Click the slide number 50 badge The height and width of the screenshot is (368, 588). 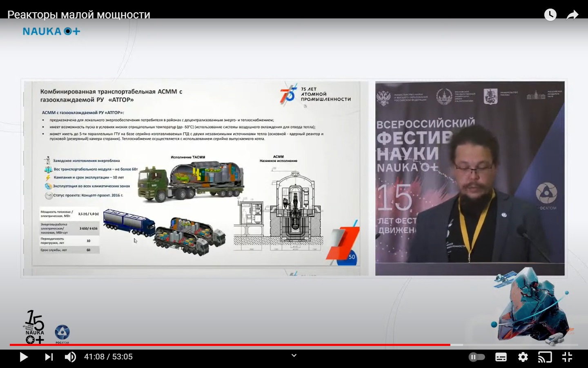352,257
